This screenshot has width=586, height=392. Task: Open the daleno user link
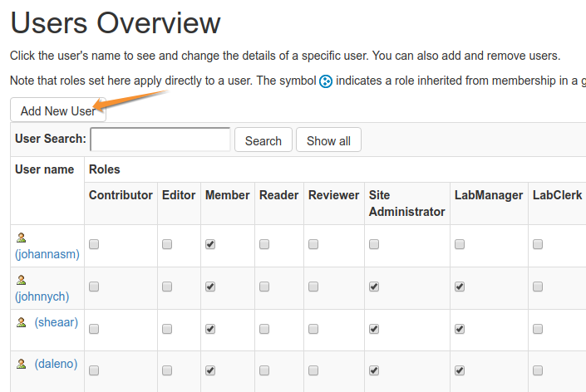(x=56, y=364)
